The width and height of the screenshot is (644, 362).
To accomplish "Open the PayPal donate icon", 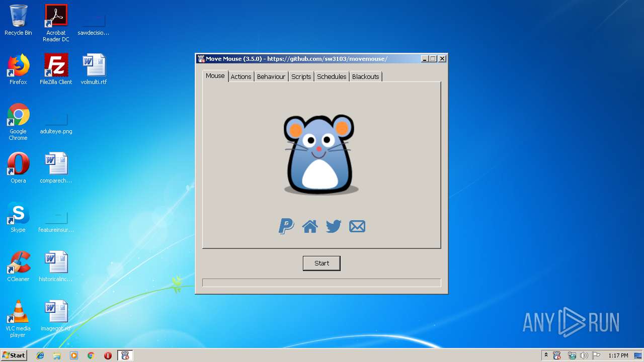I will click(286, 226).
